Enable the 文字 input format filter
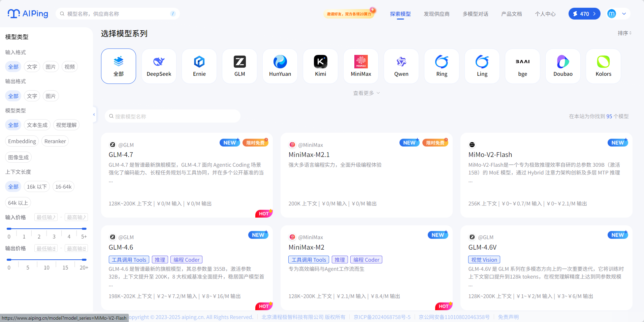Screen dimensions: 644x322 [x=32, y=66]
